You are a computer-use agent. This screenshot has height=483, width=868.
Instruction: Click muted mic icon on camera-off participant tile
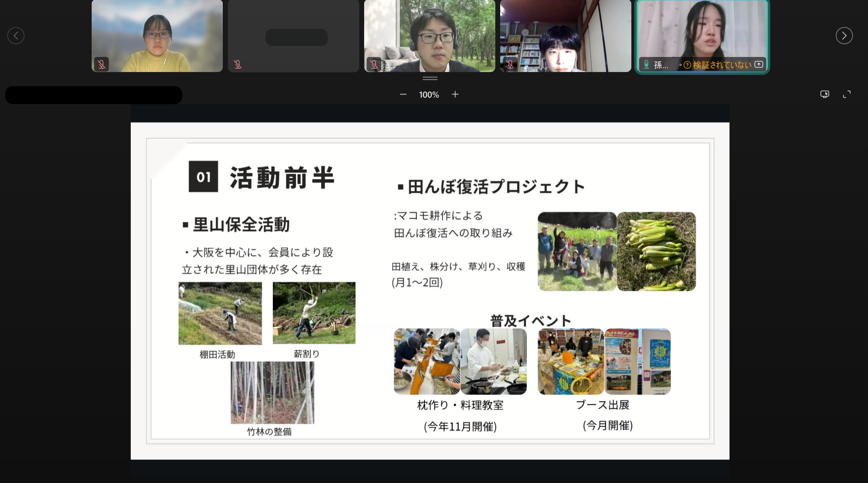click(x=237, y=64)
